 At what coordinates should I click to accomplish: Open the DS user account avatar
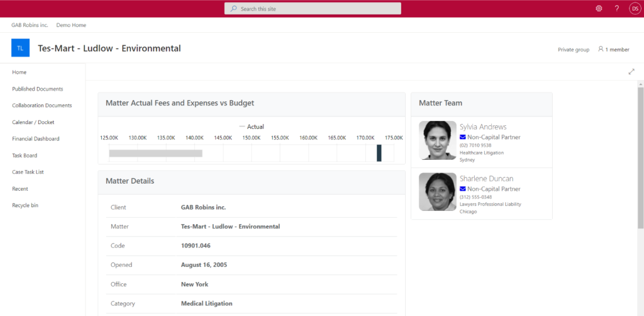coord(634,9)
